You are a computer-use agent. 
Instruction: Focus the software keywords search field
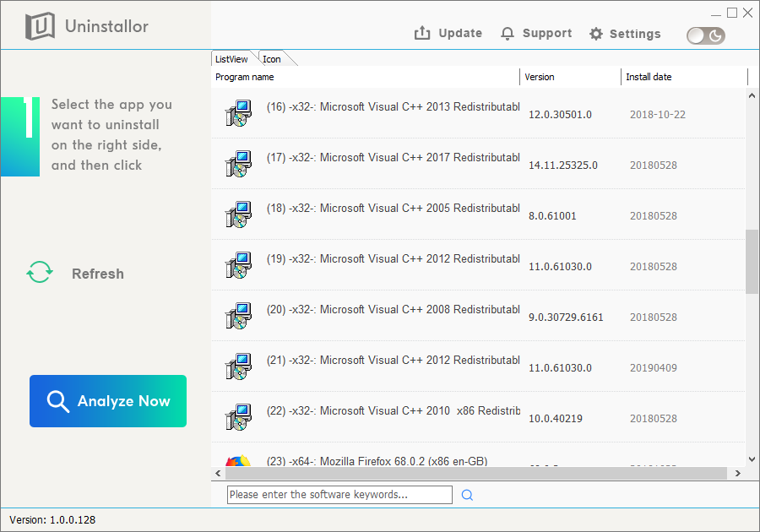pos(339,495)
